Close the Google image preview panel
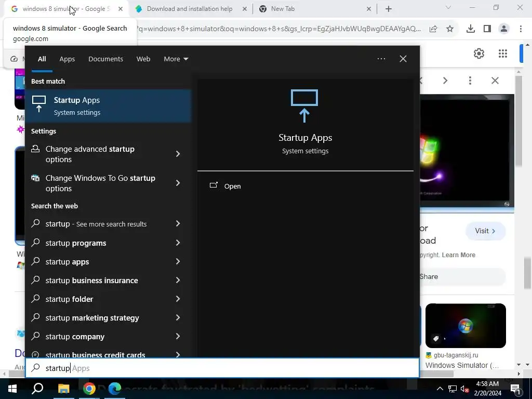 pos(495,81)
